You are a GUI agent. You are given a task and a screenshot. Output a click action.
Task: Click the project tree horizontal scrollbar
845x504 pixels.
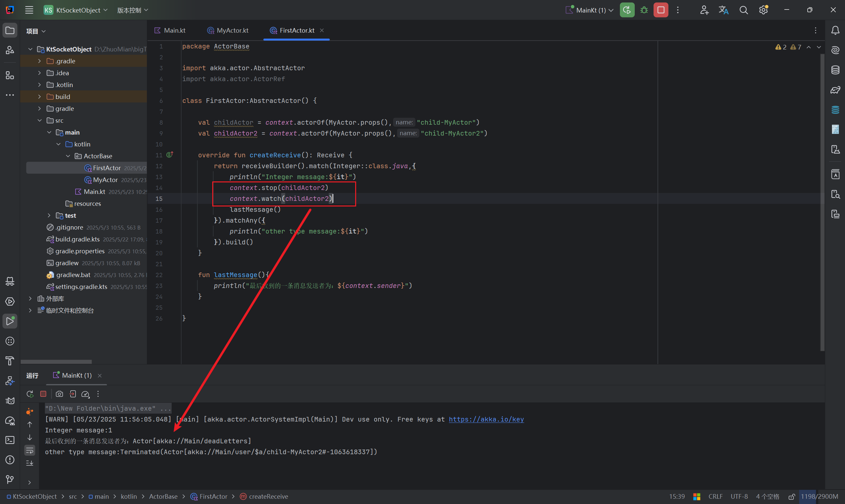coord(56,362)
